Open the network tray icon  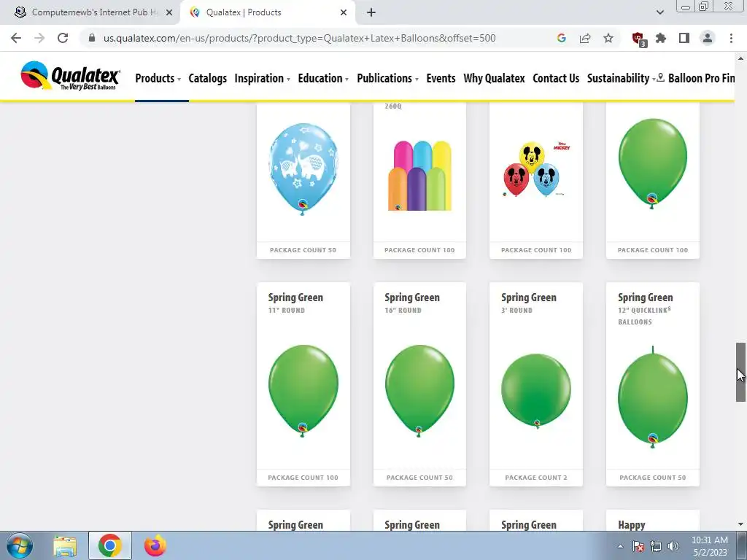[x=656, y=546]
